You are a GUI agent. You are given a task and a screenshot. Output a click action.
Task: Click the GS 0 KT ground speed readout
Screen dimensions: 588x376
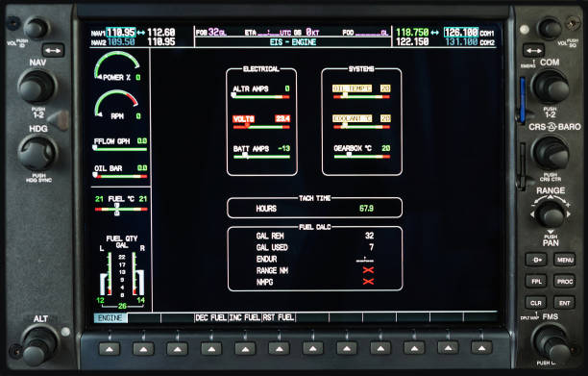tap(306, 33)
